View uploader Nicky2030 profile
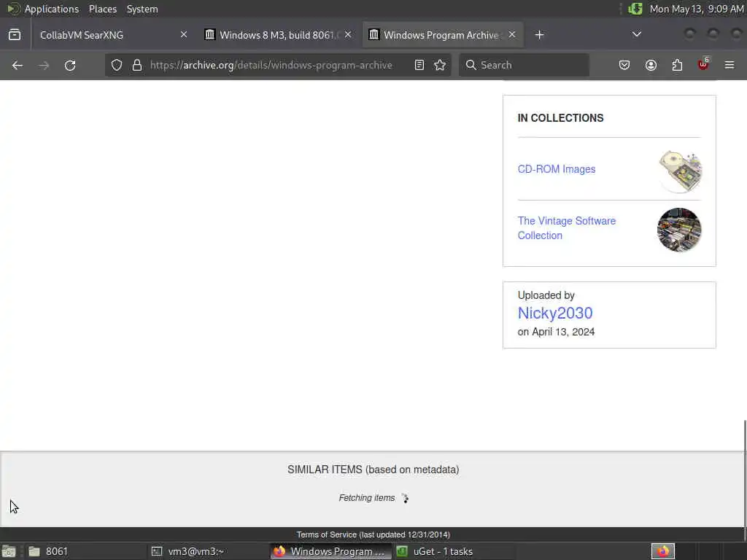 (x=555, y=313)
